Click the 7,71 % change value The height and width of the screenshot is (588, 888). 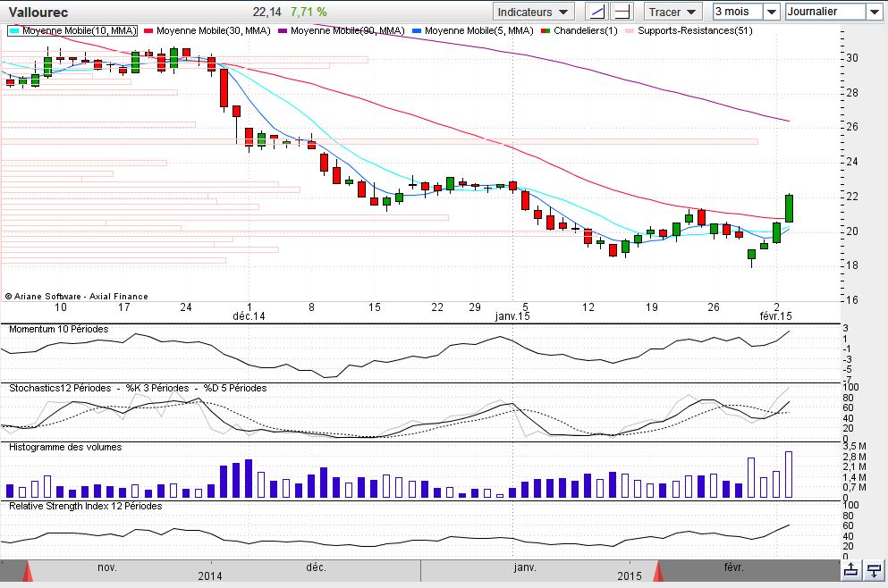coord(309,12)
